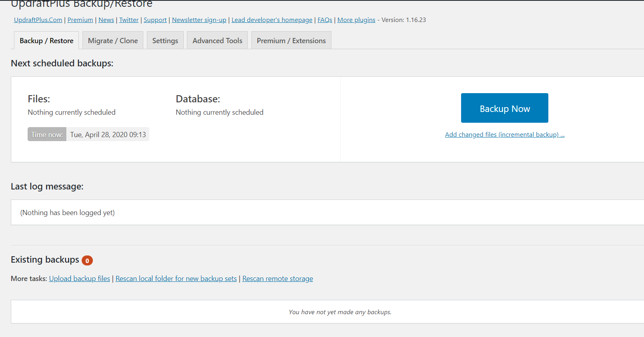
Task: Click the 'Last log message:' heading
Action: point(47,186)
